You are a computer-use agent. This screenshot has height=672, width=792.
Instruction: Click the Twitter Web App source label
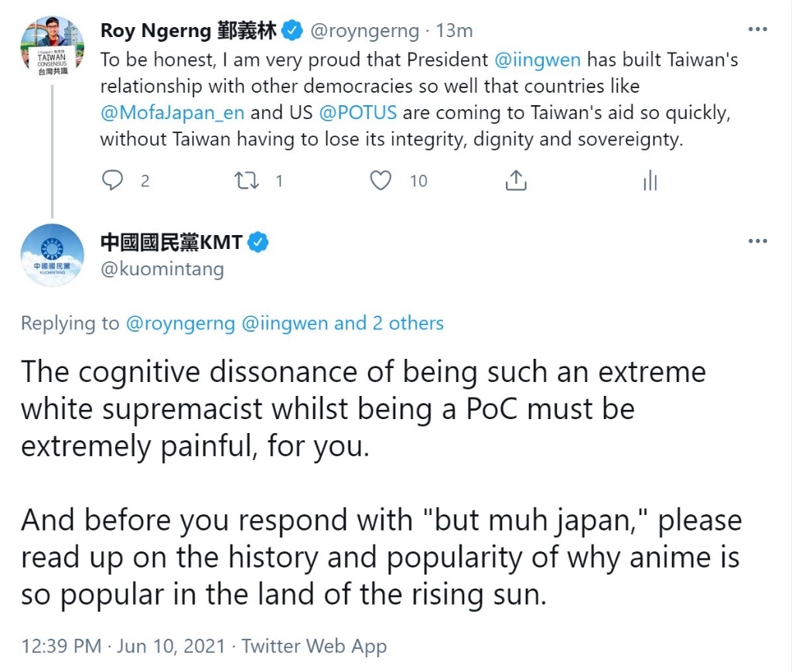point(314,646)
